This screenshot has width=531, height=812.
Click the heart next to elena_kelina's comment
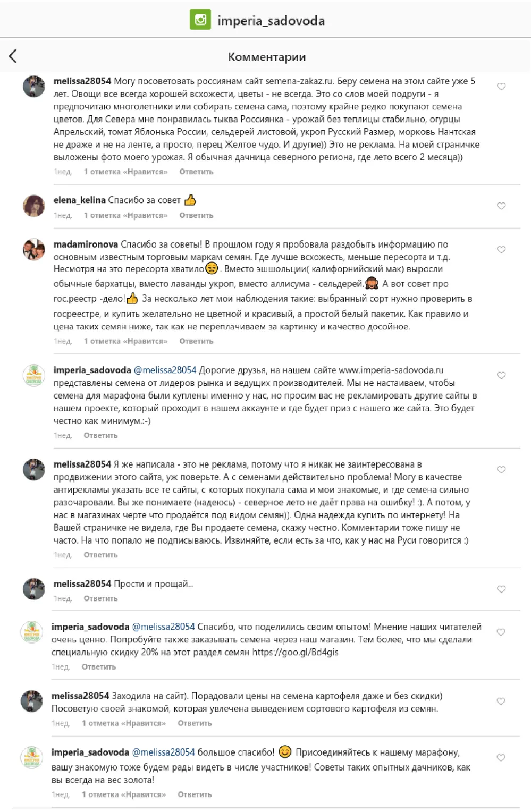[x=500, y=204]
